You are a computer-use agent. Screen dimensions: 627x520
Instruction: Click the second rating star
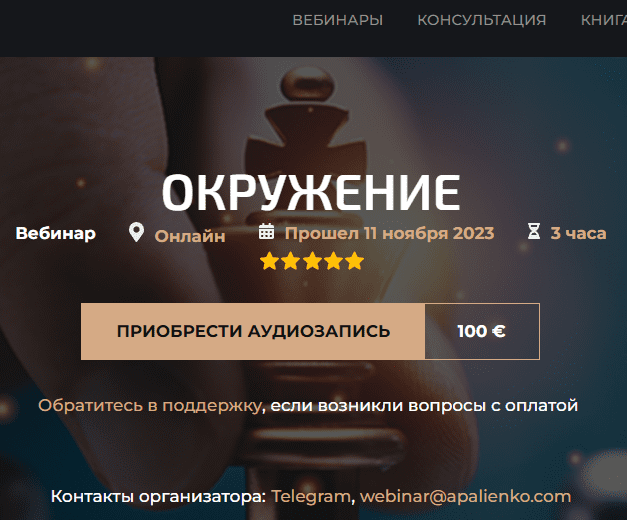(x=290, y=261)
